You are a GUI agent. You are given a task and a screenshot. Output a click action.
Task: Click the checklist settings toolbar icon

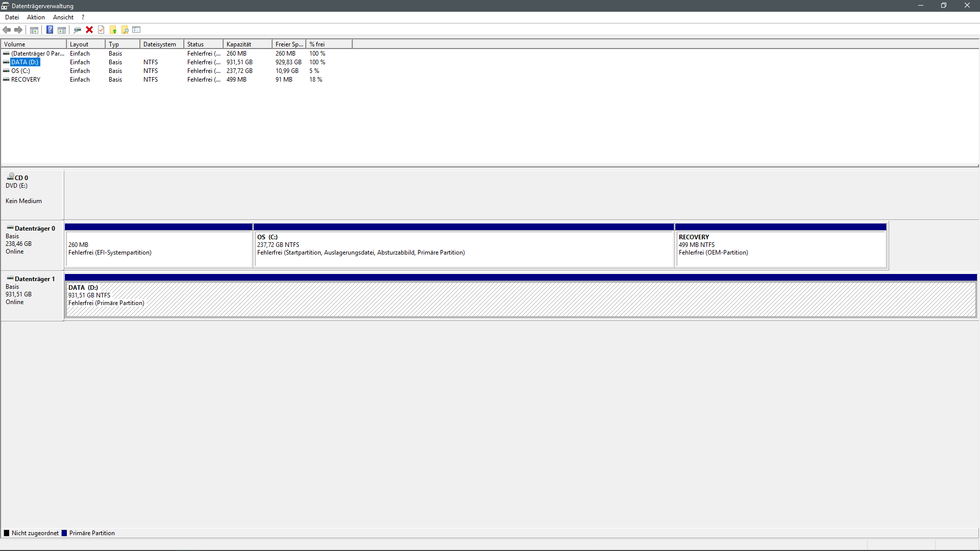pyautogui.click(x=136, y=30)
